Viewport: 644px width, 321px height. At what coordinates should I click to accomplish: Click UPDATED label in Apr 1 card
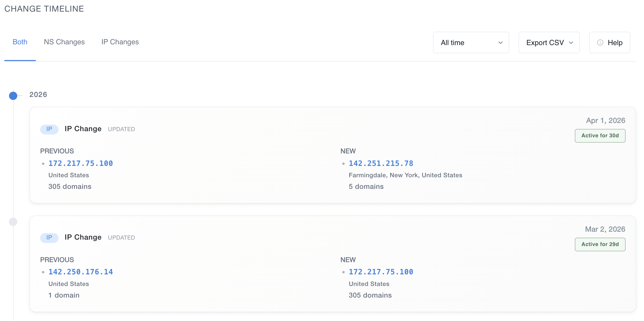121,129
